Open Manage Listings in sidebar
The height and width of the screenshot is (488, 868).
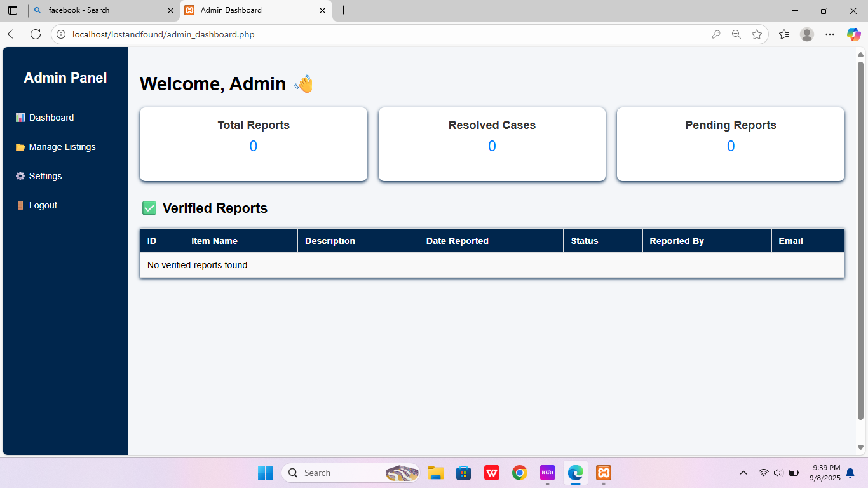tap(62, 147)
